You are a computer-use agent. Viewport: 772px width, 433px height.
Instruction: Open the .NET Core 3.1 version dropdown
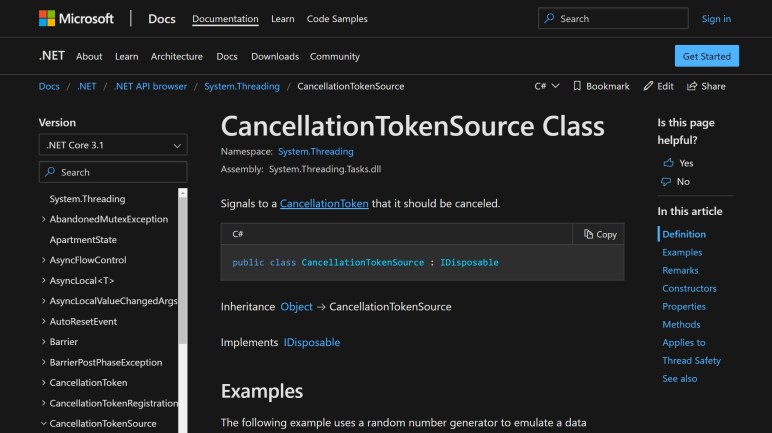tap(112, 145)
